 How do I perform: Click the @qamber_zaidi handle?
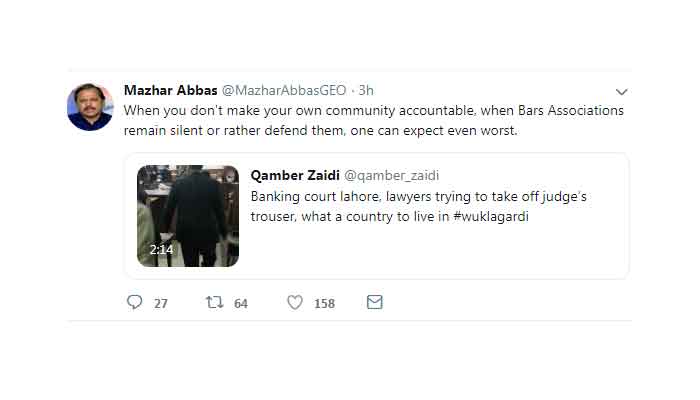392,176
